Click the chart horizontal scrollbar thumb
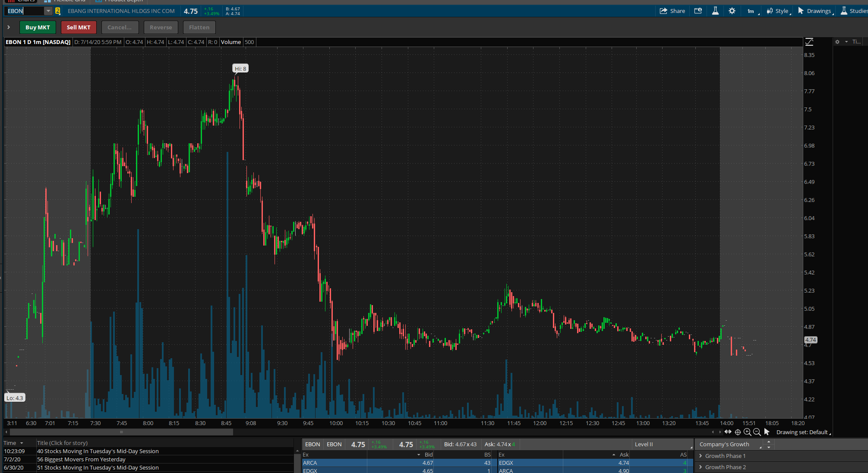Screen dimensions: 868x473 coord(121,432)
